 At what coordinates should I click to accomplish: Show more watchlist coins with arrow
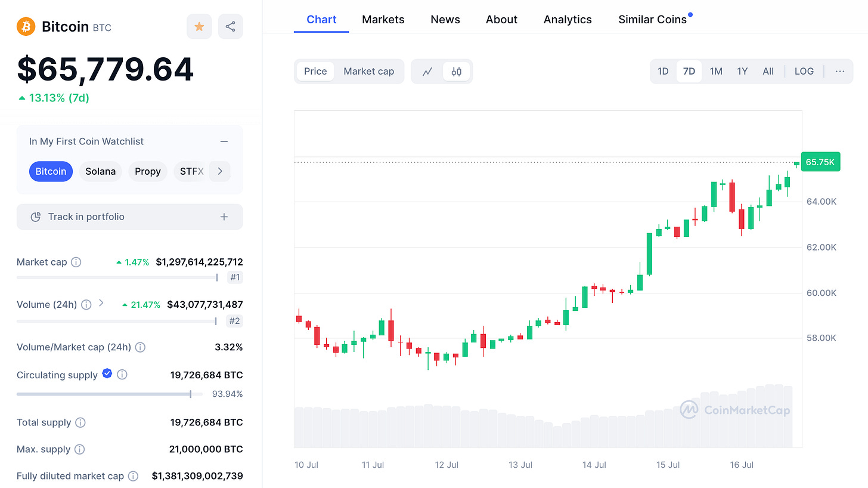tap(219, 171)
